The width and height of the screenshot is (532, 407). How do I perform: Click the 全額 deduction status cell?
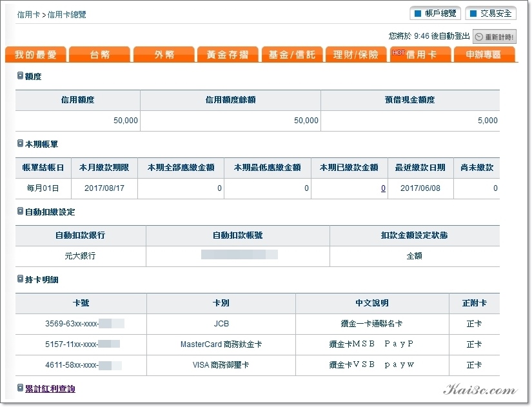tap(415, 256)
